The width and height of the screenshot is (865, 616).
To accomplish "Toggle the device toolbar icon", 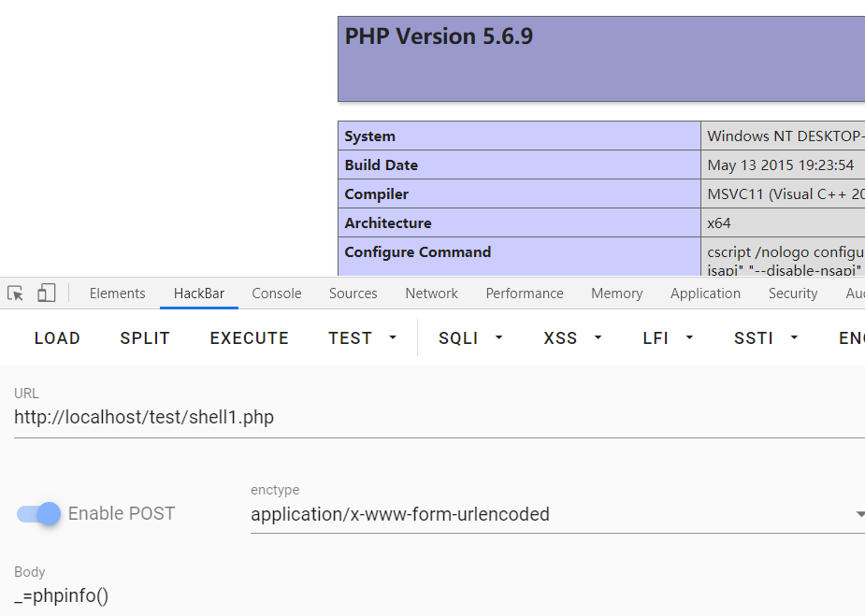I will coord(47,293).
